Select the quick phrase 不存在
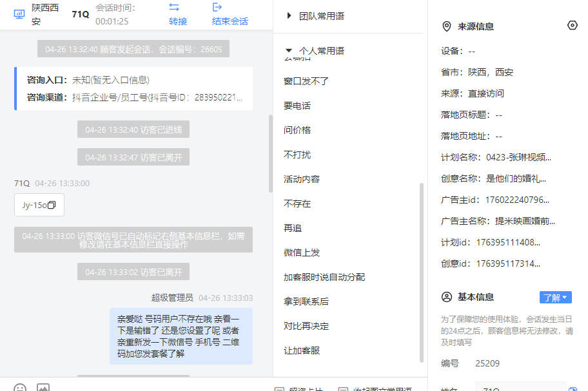588x391 pixels. click(297, 204)
